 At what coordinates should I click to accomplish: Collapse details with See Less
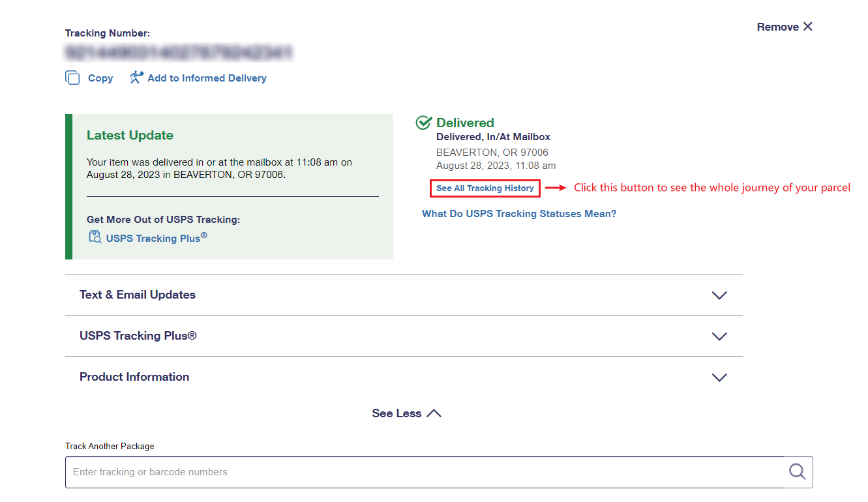(x=407, y=413)
